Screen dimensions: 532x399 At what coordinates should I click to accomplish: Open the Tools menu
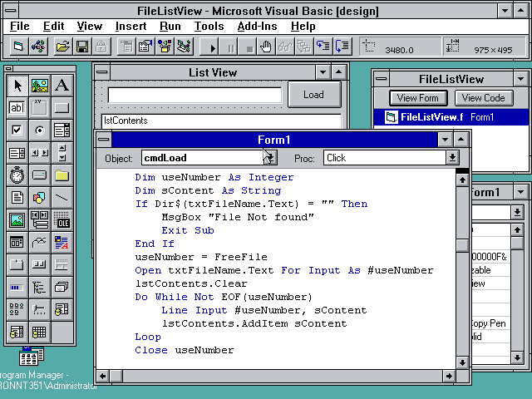click(209, 26)
